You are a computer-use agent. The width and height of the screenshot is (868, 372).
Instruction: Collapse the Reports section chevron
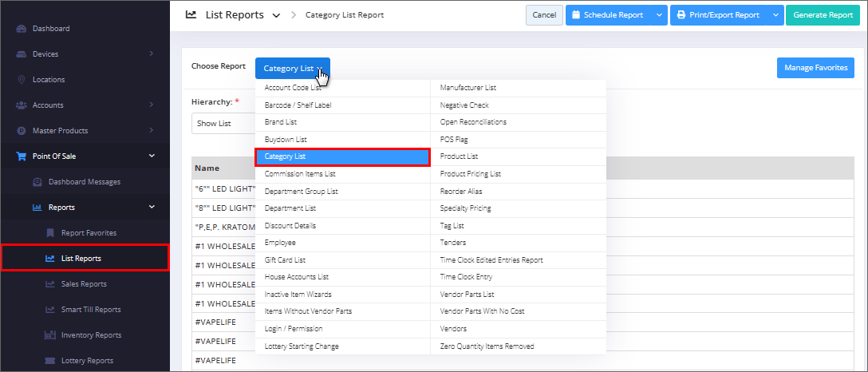(x=152, y=207)
